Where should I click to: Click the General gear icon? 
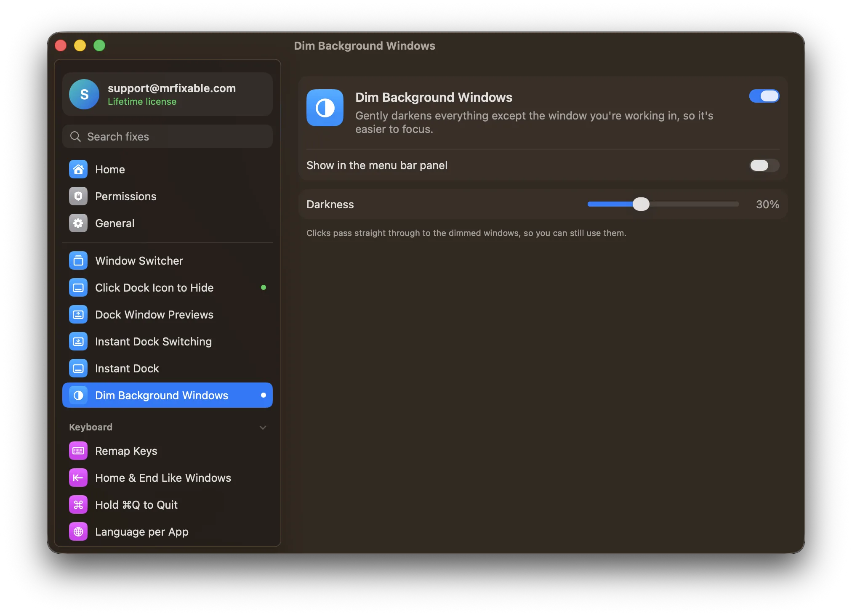78,223
